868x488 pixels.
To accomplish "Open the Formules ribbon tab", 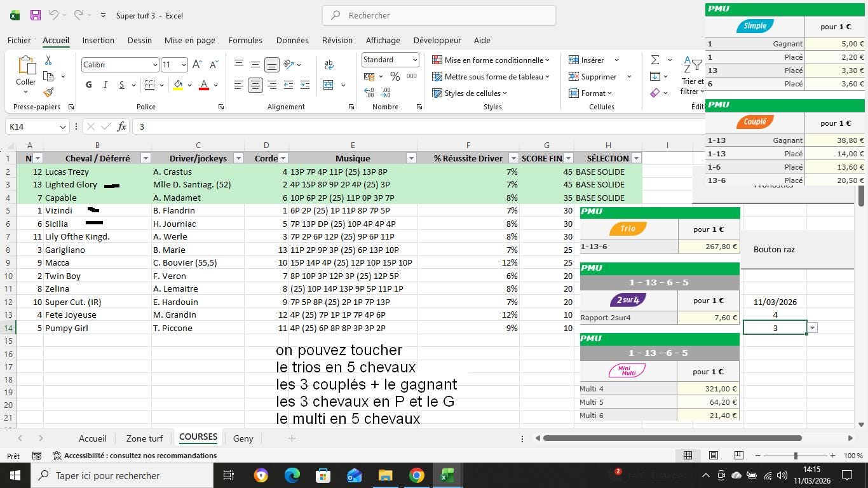I will point(245,40).
